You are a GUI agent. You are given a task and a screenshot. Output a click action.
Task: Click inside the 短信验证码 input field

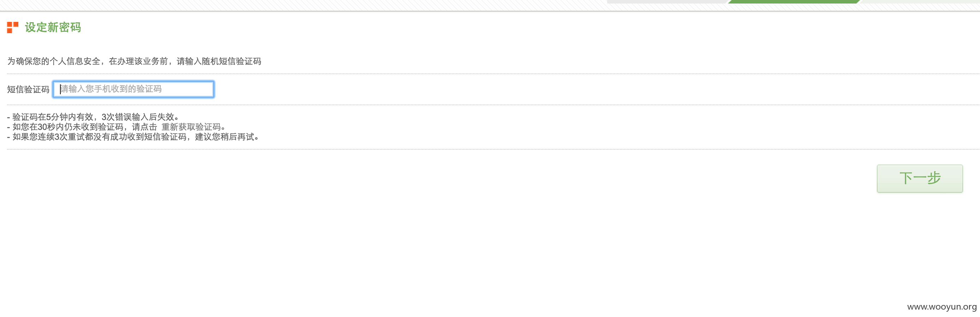[133, 89]
